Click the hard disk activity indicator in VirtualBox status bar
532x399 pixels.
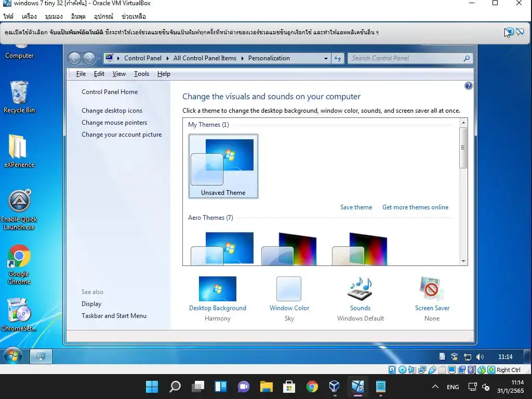click(x=392, y=370)
